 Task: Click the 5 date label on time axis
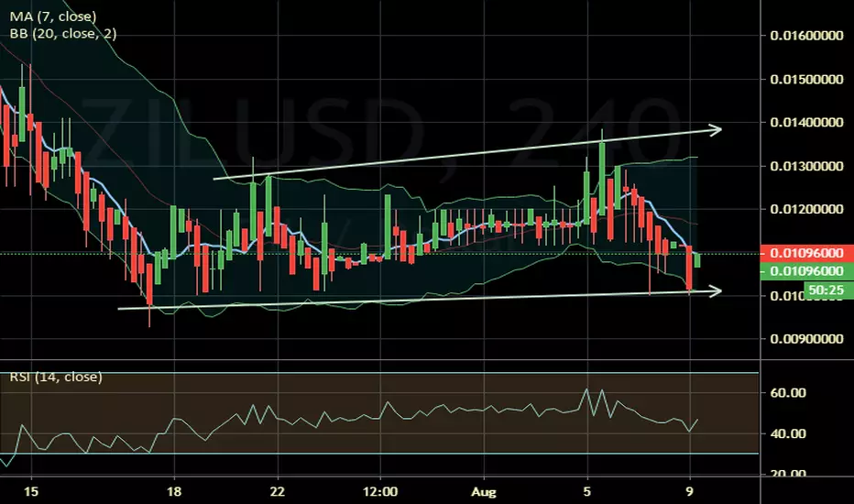(586, 492)
